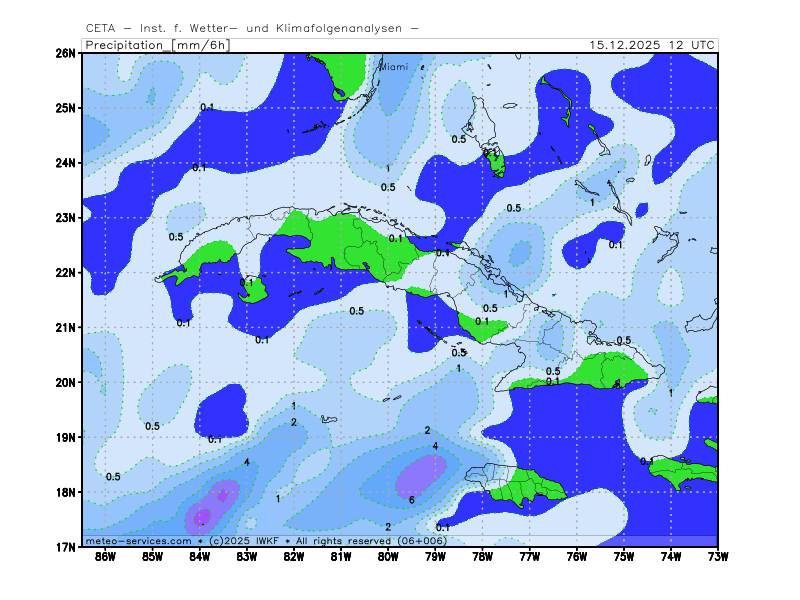Click the 26N latitude axis label

[66, 53]
